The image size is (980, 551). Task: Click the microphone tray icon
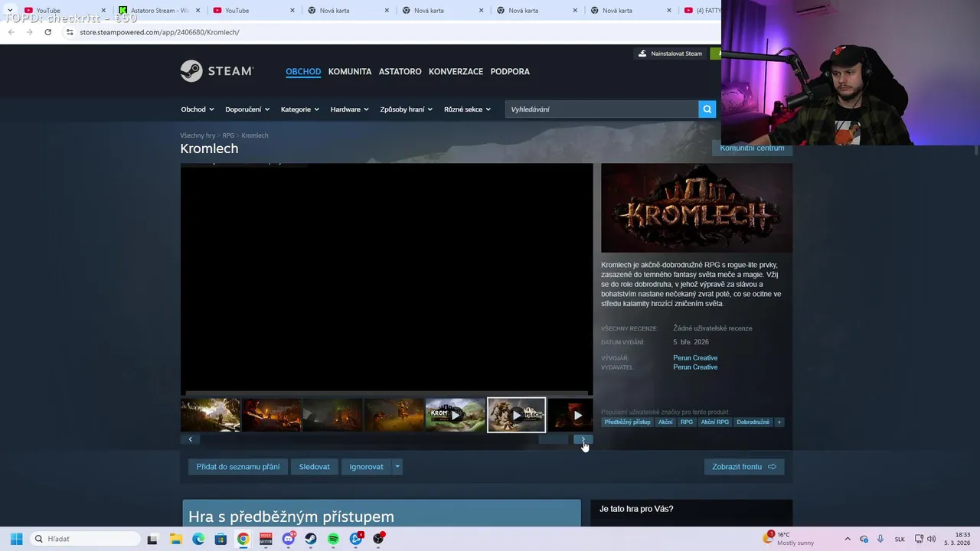point(880,539)
